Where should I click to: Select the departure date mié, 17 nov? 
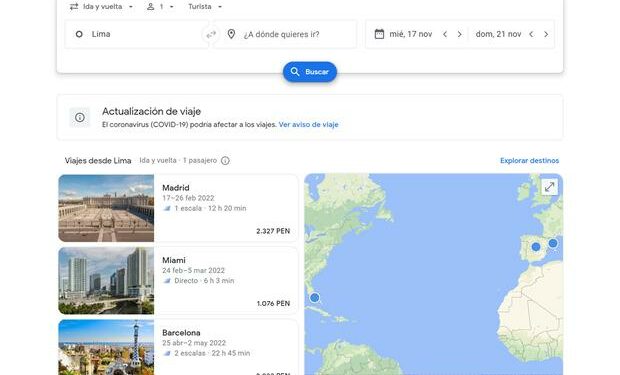410,34
